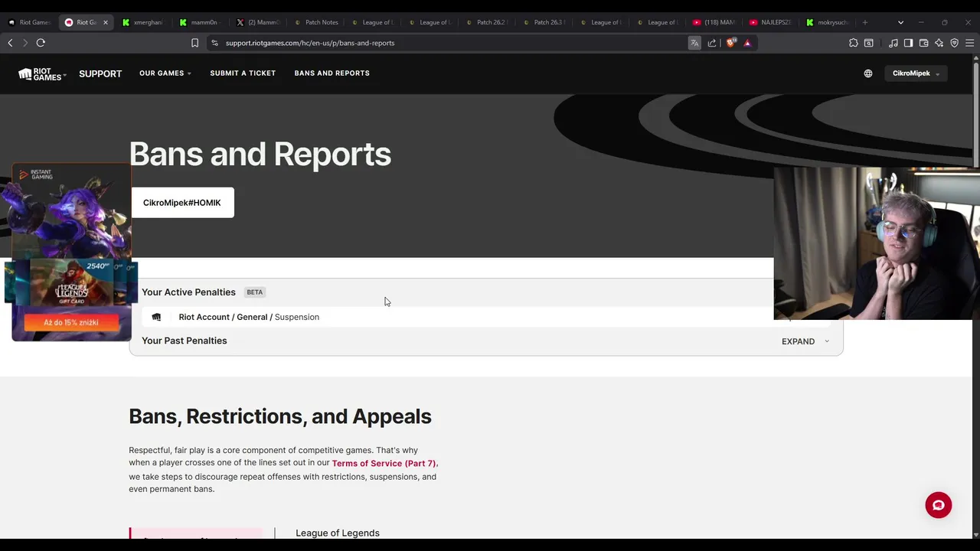Viewport: 980px width, 551px height.
Task: Switch to NAJLEPSZE YouTube tab
Action: pos(771,22)
